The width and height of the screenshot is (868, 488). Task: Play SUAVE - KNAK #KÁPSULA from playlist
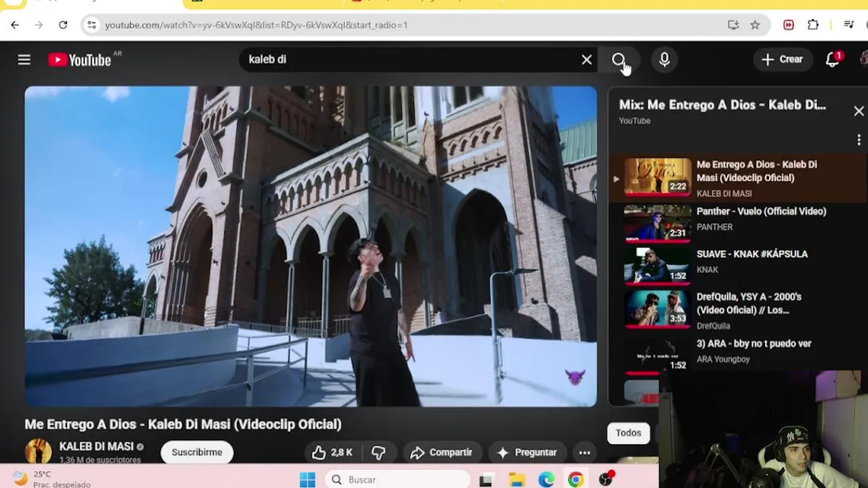(x=738, y=264)
